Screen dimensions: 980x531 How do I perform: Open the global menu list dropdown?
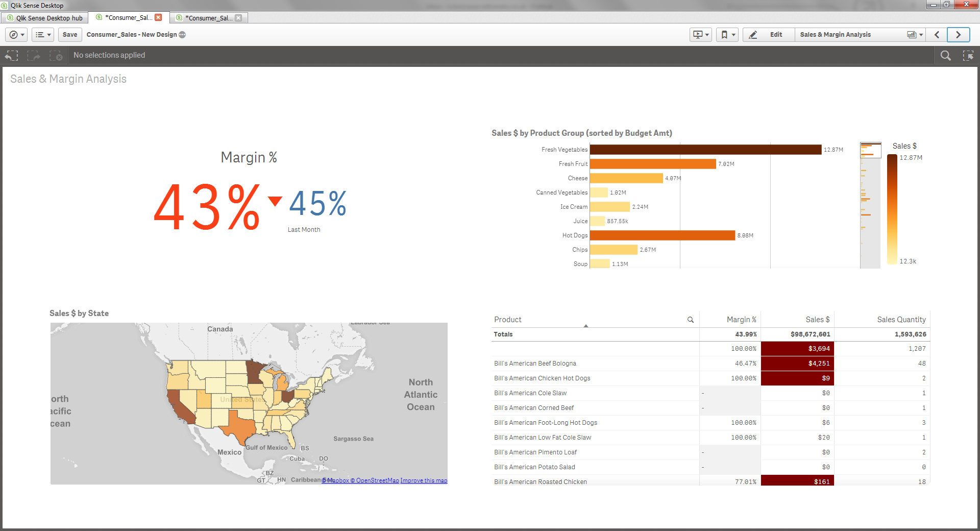(x=43, y=35)
